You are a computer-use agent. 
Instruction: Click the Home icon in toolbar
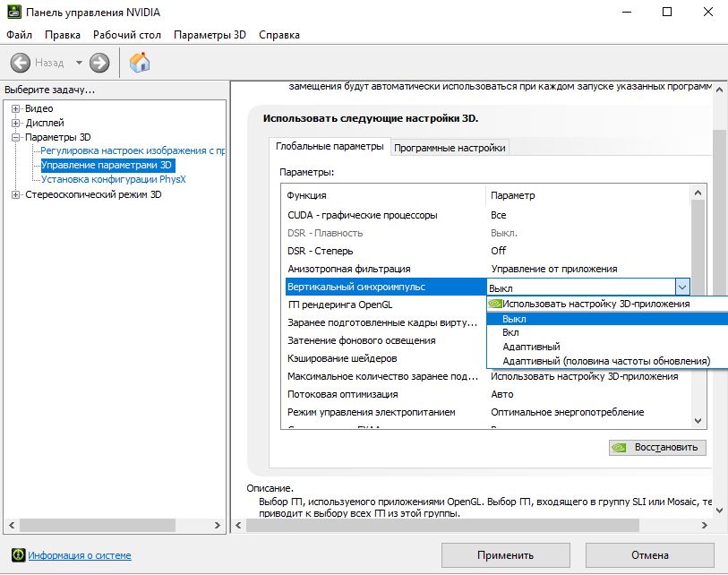click(x=140, y=63)
